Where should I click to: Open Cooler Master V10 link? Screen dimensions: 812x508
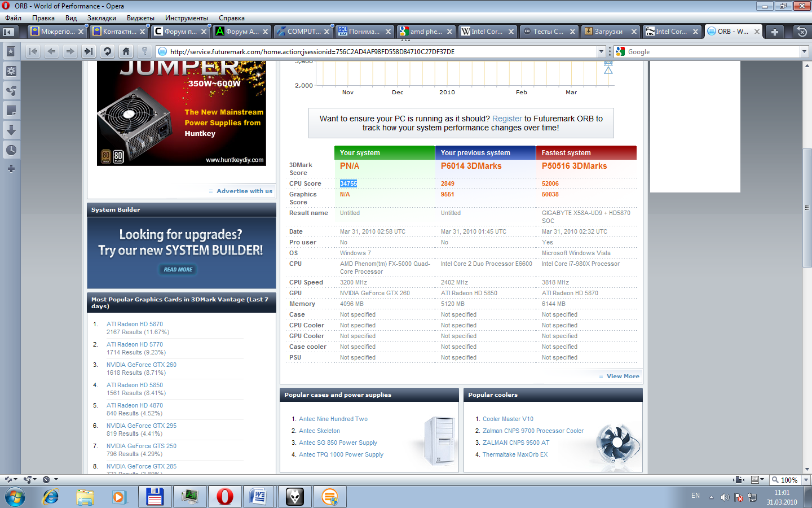(x=508, y=419)
